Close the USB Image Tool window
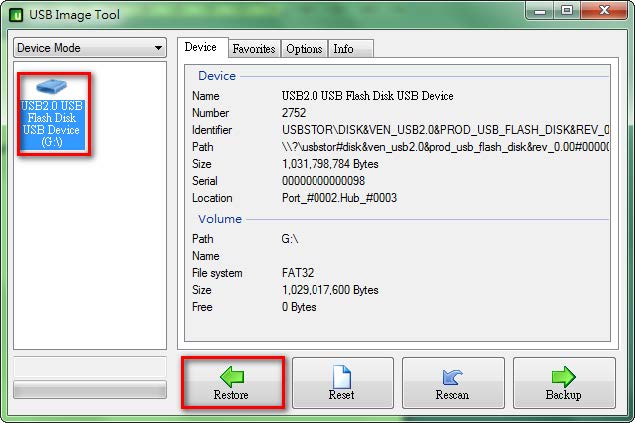 pos(604,11)
